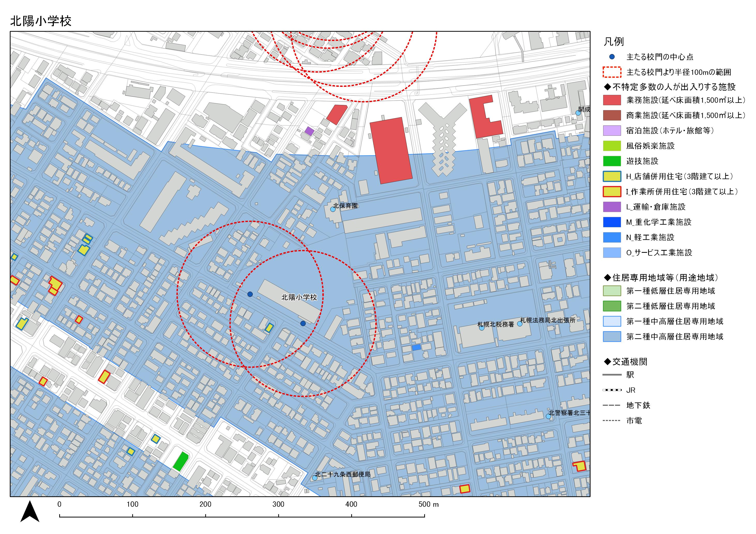Click the 開成 location marker at right edge
The height and width of the screenshot is (534, 756).
[x=578, y=113]
